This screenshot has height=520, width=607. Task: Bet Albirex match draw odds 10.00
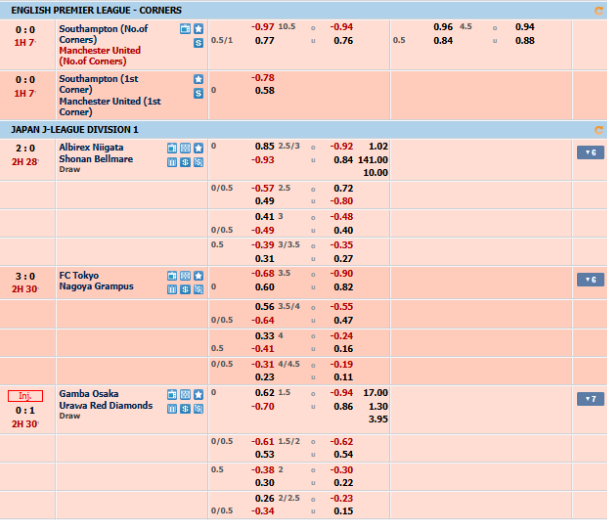pyautogui.click(x=376, y=173)
